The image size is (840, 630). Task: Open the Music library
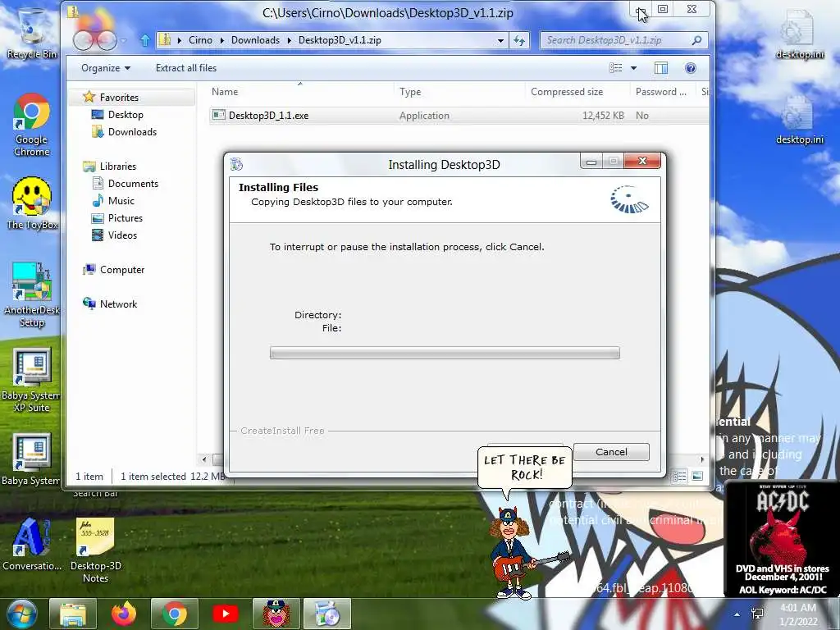[121, 200]
